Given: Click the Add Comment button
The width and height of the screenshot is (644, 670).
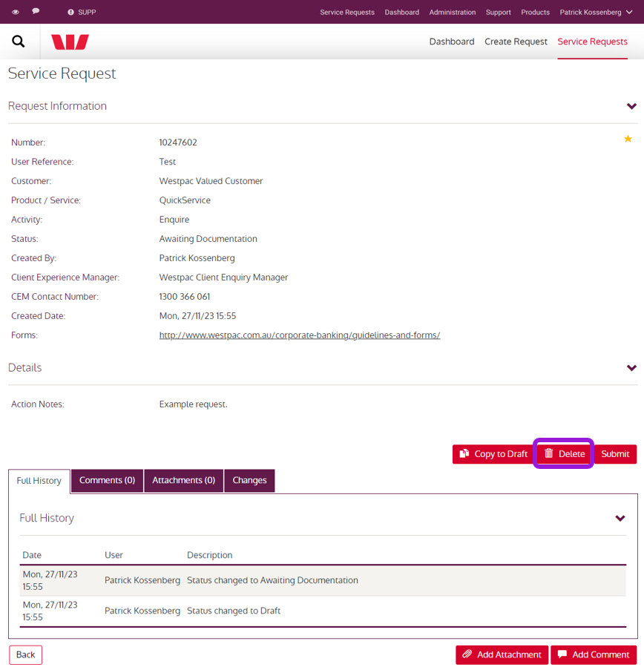Looking at the screenshot, I should pyautogui.click(x=594, y=654).
